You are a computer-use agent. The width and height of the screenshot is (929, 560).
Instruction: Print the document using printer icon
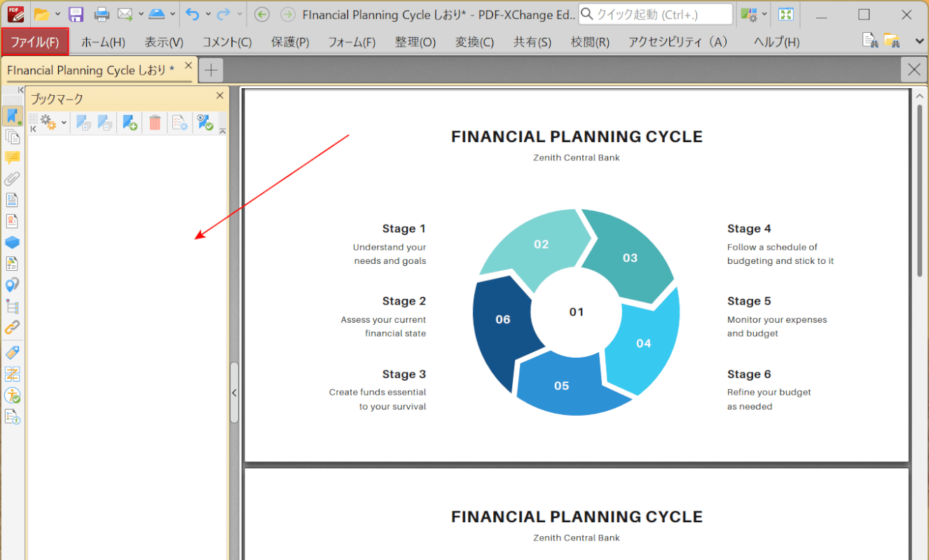point(102,14)
